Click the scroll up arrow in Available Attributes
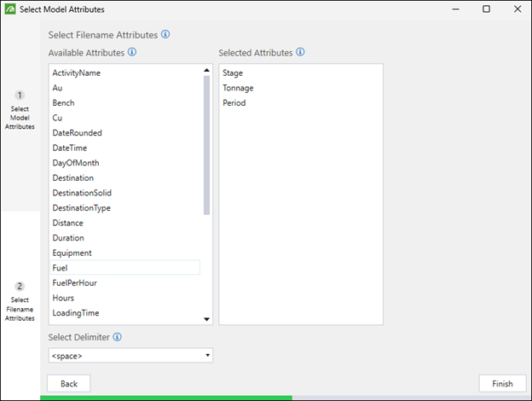Screen dimensions: 532x401 [206, 70]
